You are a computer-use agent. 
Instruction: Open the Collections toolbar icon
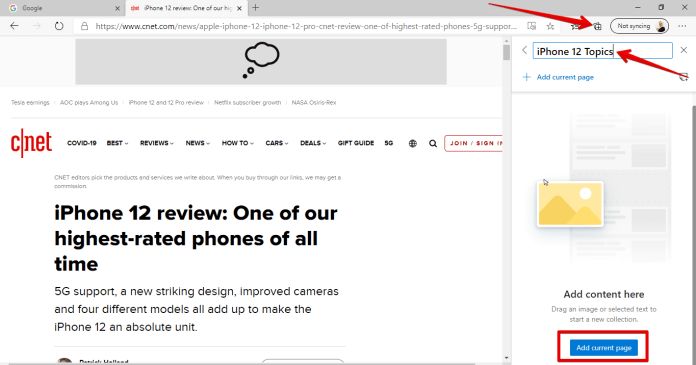(597, 26)
